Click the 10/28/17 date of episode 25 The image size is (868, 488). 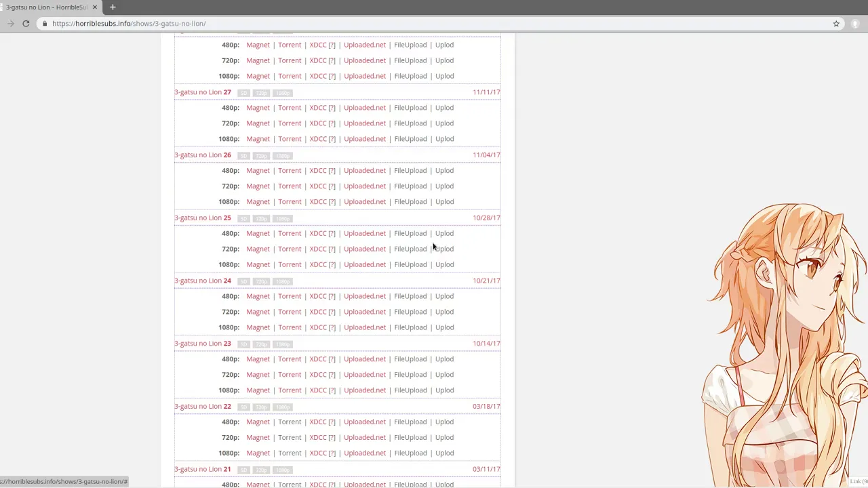coord(486,218)
